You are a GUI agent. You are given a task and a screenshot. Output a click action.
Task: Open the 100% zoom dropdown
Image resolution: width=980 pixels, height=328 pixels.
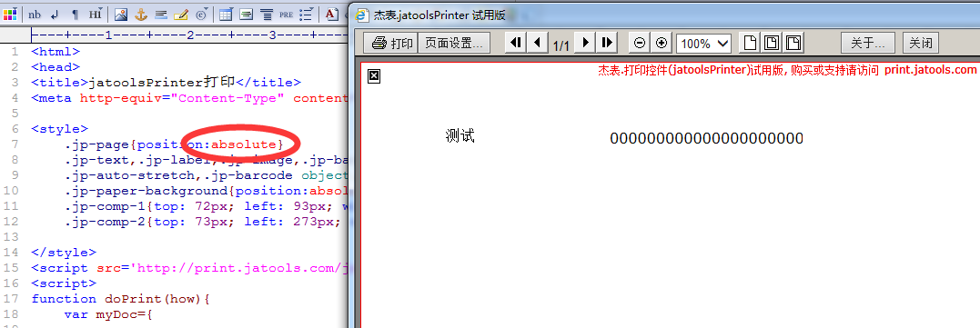pyautogui.click(x=703, y=43)
